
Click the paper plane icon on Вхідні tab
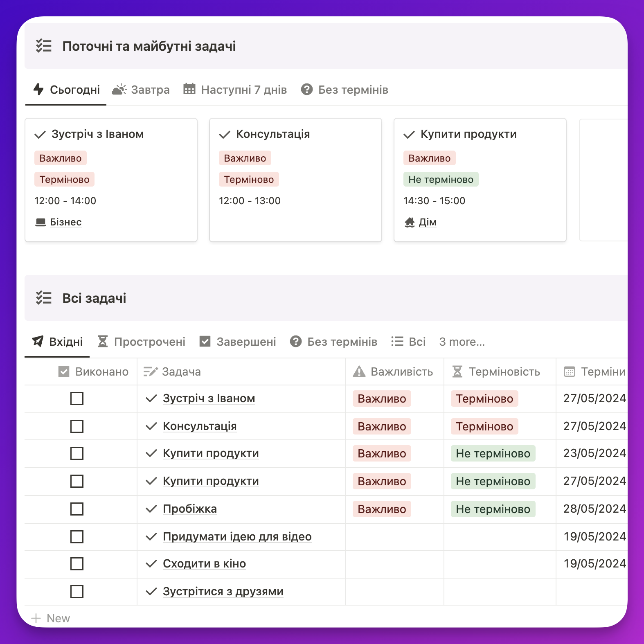pyautogui.click(x=38, y=341)
